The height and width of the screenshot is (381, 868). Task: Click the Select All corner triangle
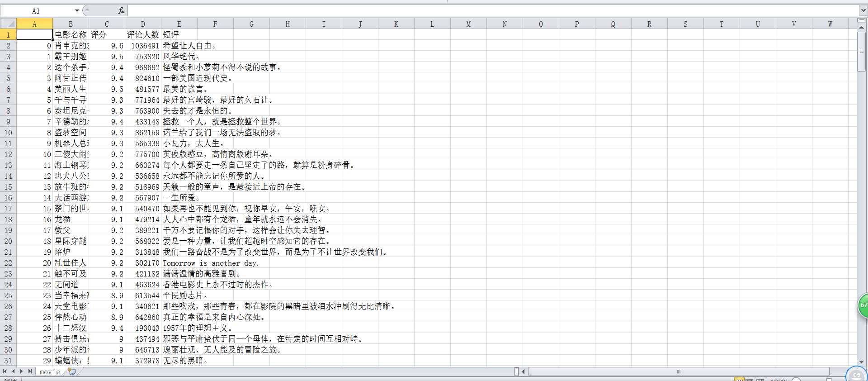pos(8,24)
